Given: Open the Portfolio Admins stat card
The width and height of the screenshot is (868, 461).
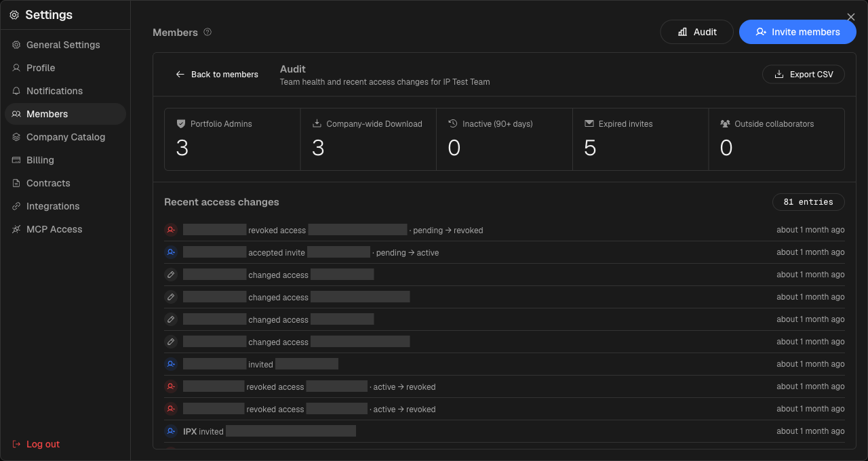Looking at the screenshot, I should [233, 139].
